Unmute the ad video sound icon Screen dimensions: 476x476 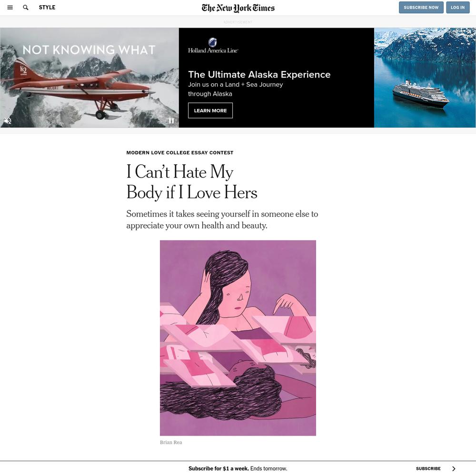[x=8, y=121]
